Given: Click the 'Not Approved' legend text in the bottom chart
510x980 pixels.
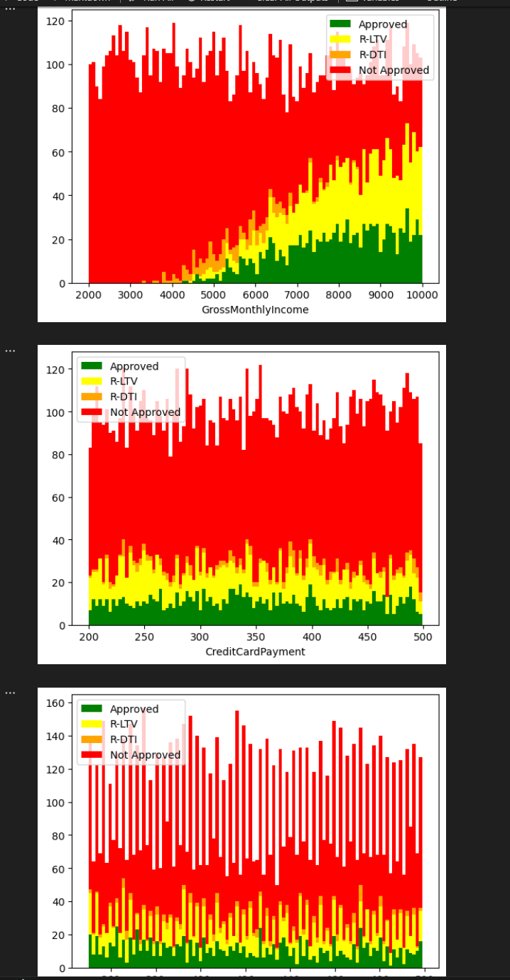Looking at the screenshot, I should pyautogui.click(x=145, y=755).
